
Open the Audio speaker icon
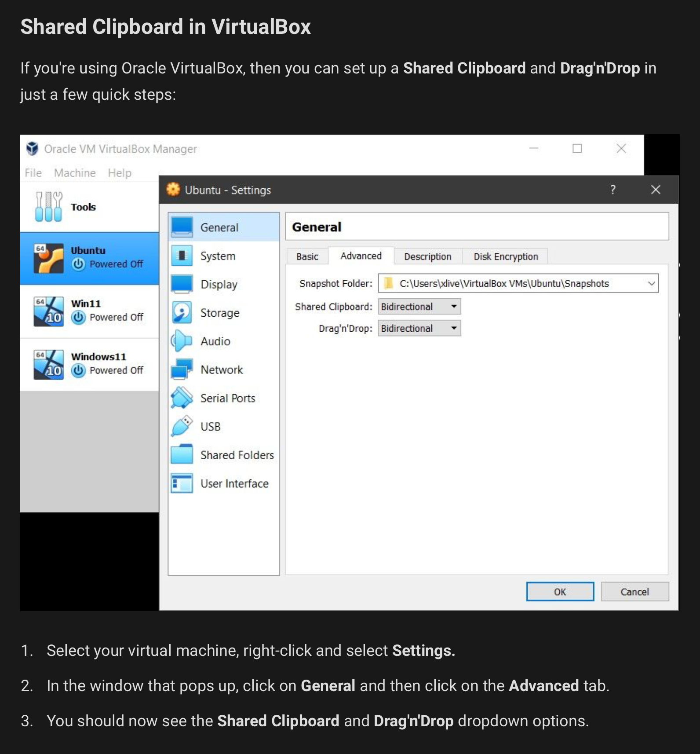coord(182,341)
